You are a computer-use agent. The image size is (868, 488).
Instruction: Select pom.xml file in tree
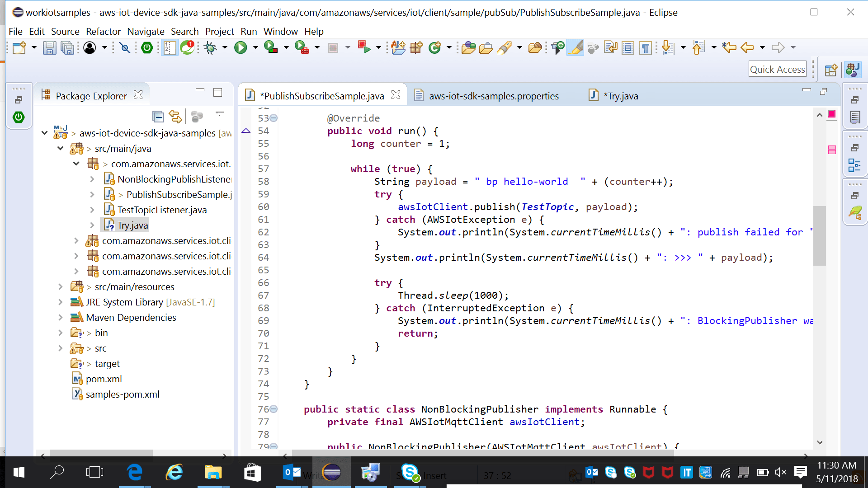pyautogui.click(x=104, y=379)
